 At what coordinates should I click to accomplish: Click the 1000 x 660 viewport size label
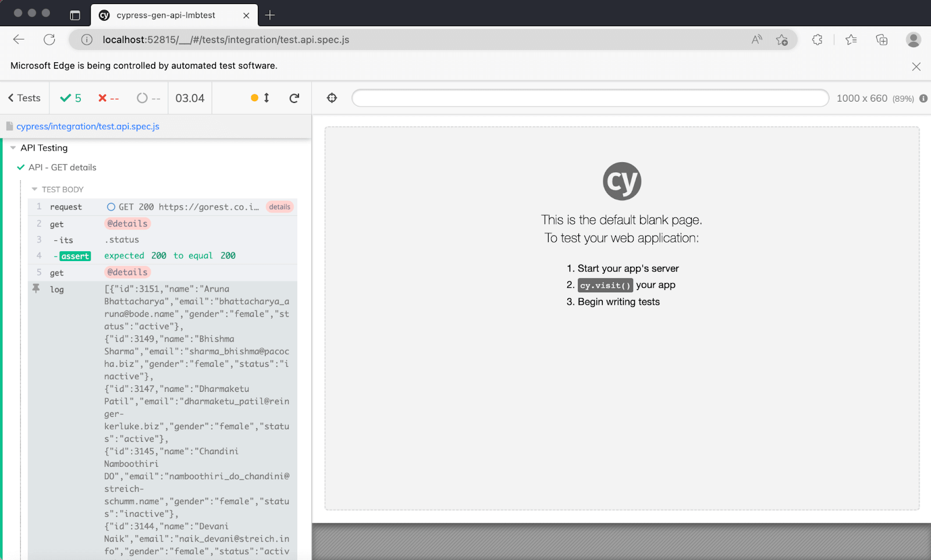(x=862, y=98)
